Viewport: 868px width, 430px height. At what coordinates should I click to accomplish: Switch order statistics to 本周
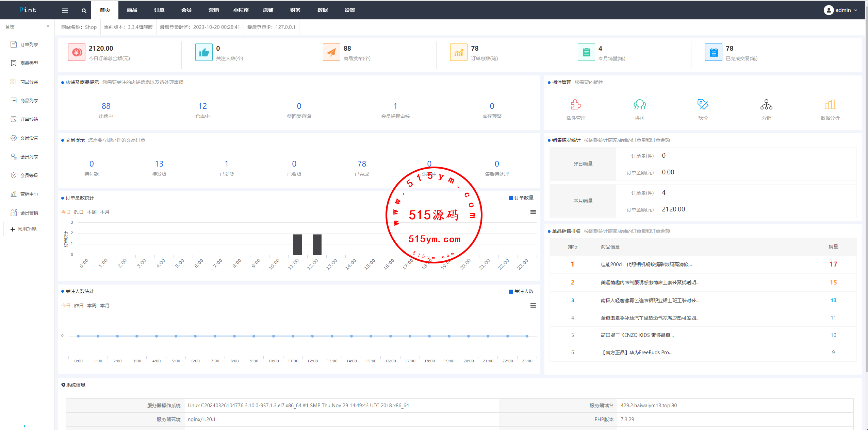(x=92, y=212)
